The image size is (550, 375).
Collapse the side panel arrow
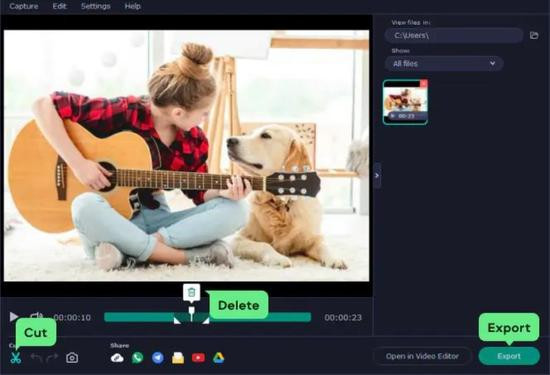pyautogui.click(x=377, y=175)
